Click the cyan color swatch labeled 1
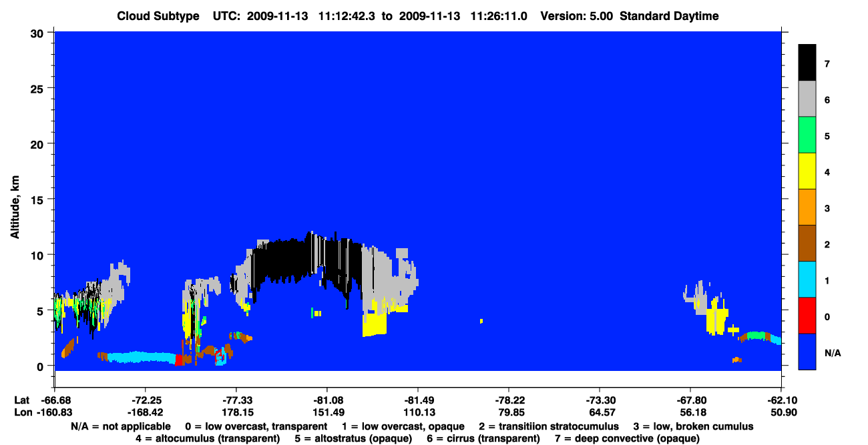 807,280
